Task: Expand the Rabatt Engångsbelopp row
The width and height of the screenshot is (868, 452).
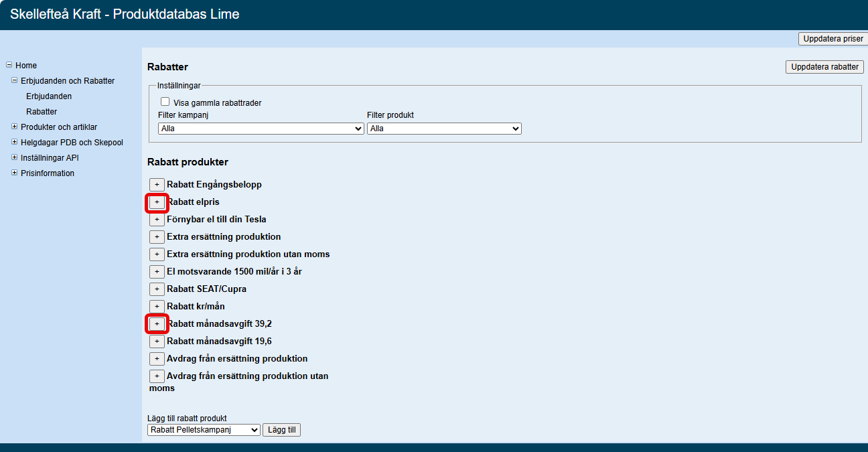Action: pos(157,184)
